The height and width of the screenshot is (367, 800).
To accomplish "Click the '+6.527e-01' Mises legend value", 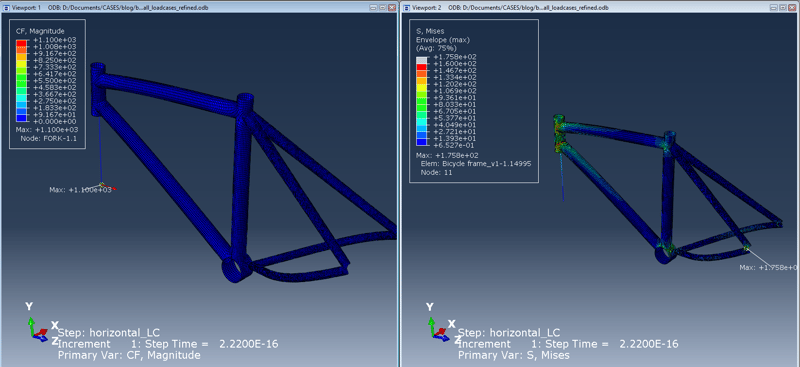I will pyautogui.click(x=455, y=145).
